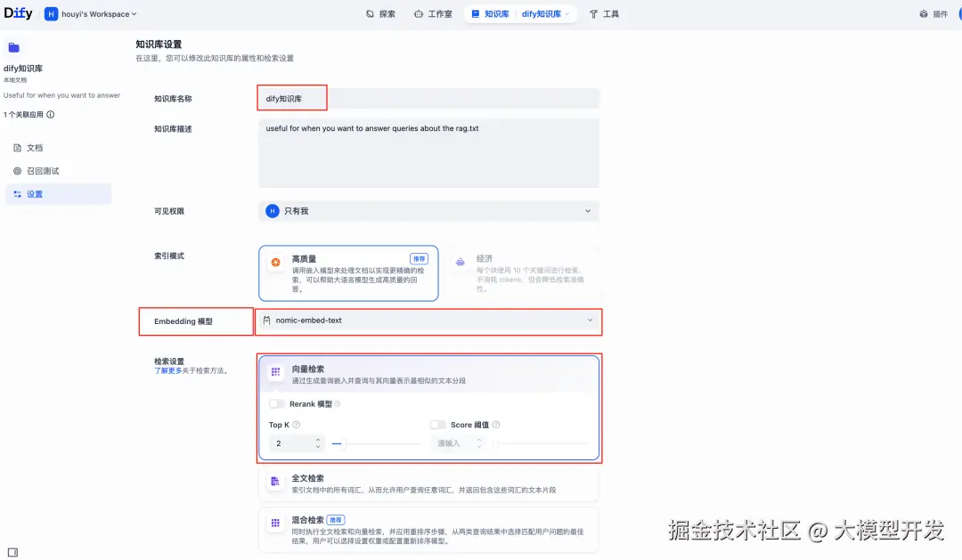
Task: Click the plugin icon beside 插件
Action: coord(924,14)
